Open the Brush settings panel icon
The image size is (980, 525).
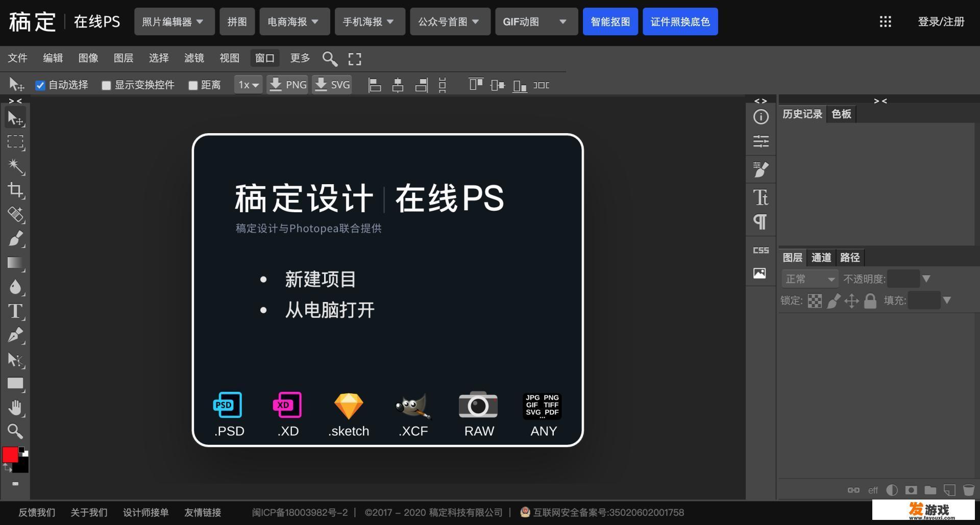tap(761, 169)
